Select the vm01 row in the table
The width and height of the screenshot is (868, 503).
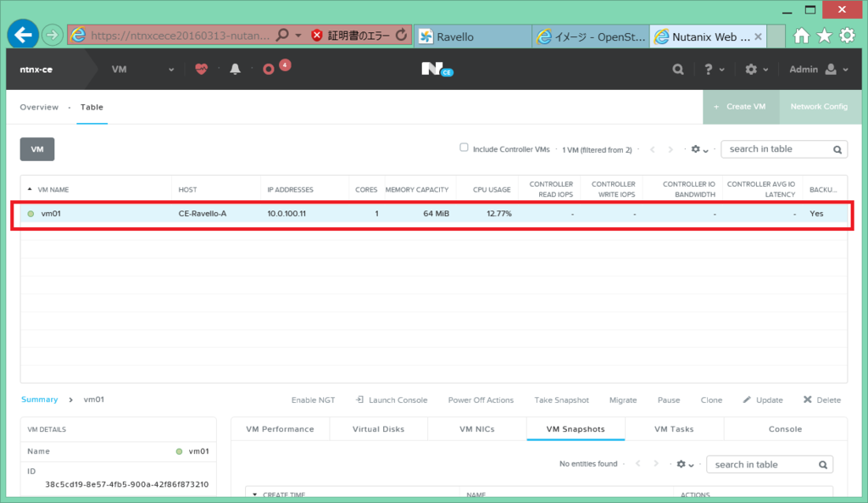tap(433, 213)
